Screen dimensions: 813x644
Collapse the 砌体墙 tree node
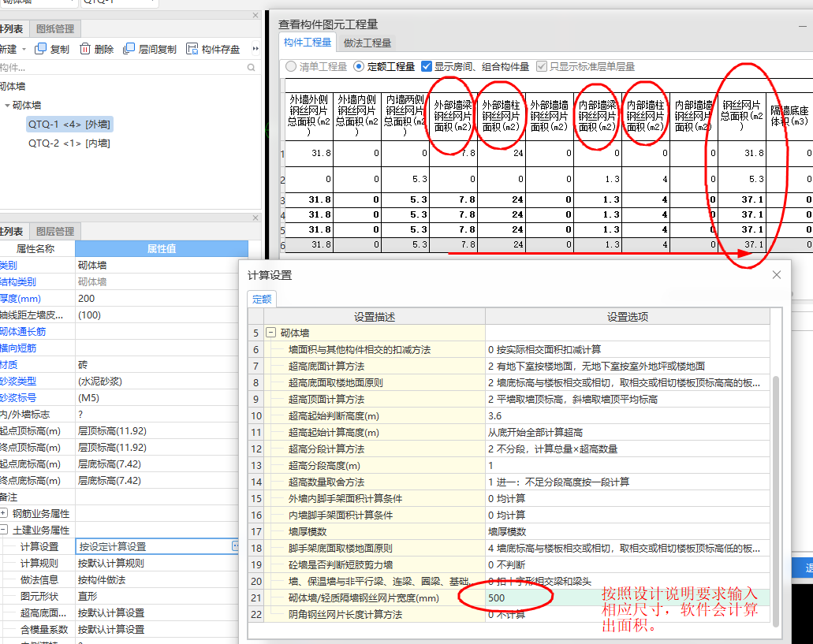click(x=8, y=105)
